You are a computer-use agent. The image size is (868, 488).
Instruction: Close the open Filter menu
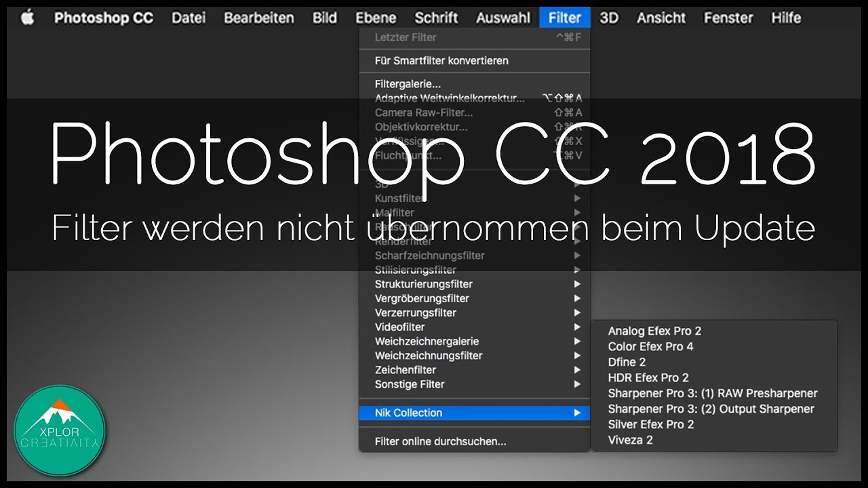point(565,18)
